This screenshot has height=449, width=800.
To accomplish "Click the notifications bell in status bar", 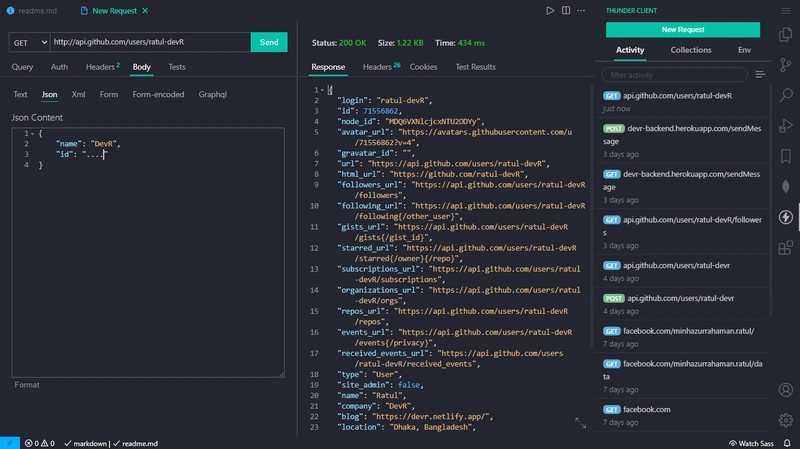I will [787, 443].
